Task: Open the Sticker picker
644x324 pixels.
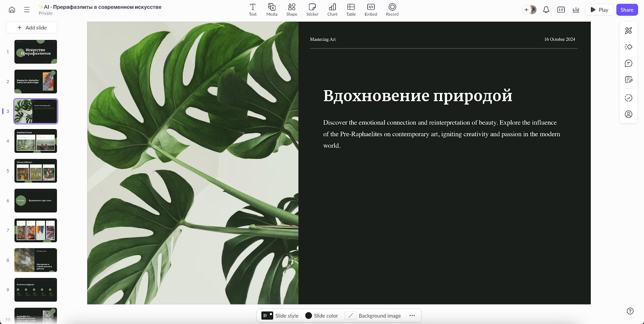Action: coord(312,10)
